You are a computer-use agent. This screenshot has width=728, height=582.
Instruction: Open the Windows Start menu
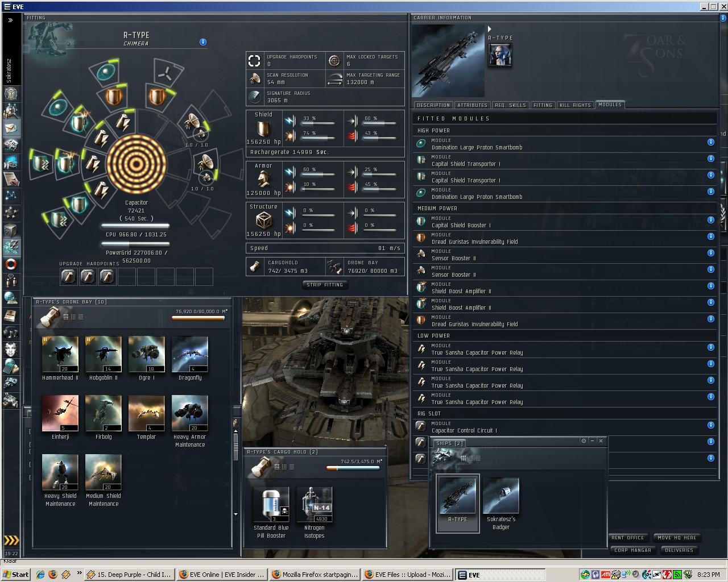pos(15,575)
